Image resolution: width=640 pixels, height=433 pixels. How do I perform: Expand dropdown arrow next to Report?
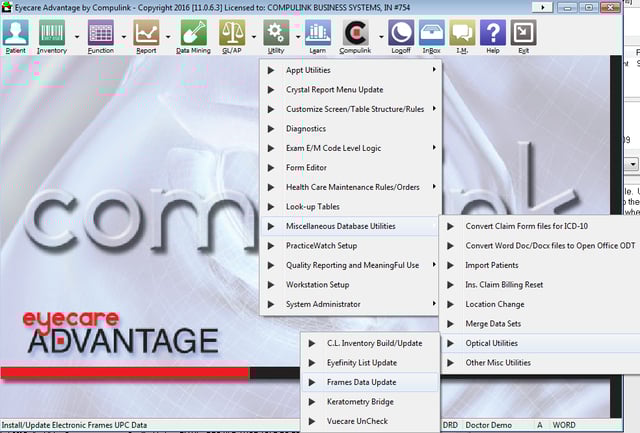(x=168, y=37)
